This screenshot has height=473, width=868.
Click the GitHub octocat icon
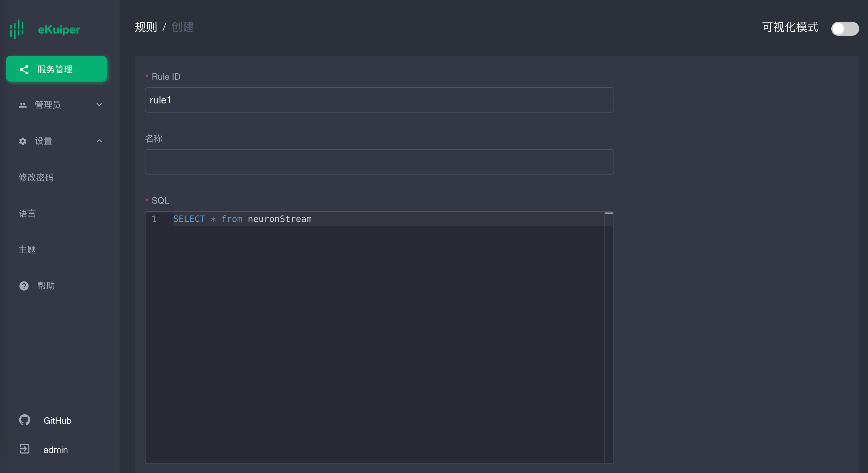pos(25,420)
